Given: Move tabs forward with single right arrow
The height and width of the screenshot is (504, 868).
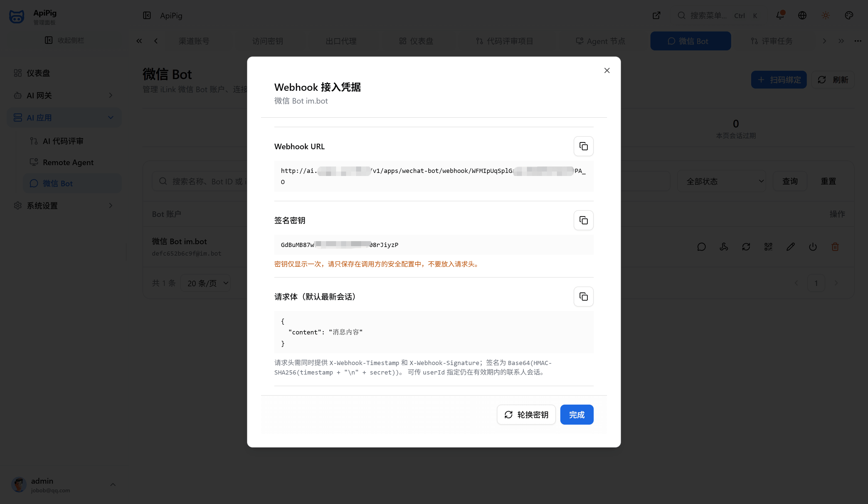Looking at the screenshot, I should (824, 41).
